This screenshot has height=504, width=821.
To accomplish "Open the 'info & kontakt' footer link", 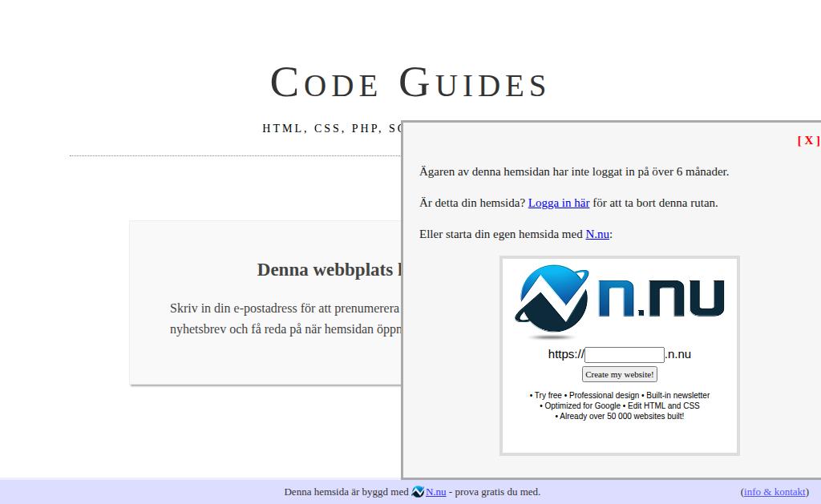I will pos(774,492).
